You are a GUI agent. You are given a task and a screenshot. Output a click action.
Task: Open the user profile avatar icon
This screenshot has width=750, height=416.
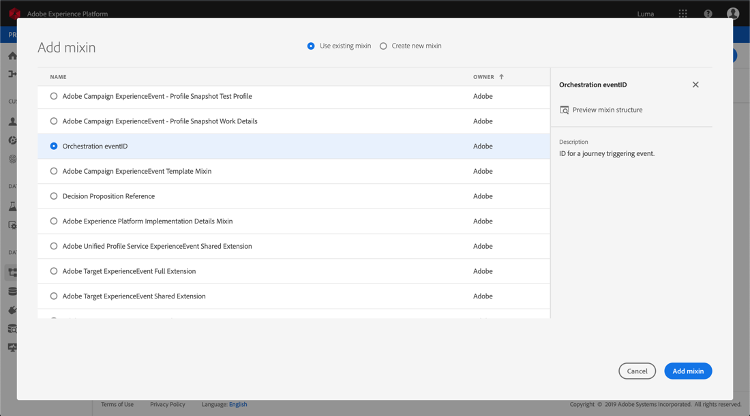(x=733, y=13)
